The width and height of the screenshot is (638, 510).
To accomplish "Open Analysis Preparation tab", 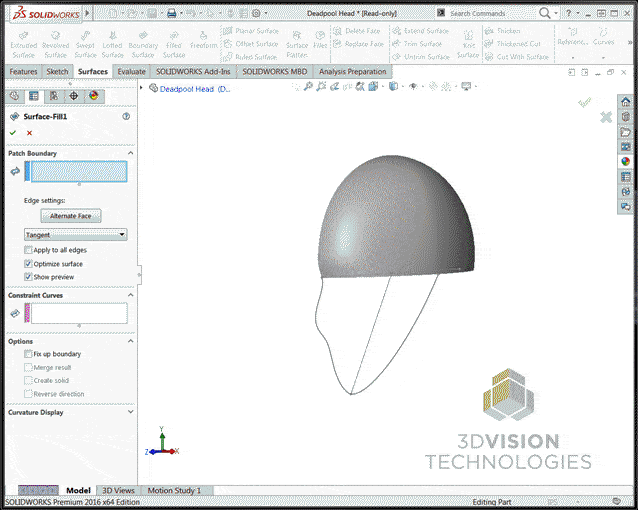I will pyautogui.click(x=352, y=72).
